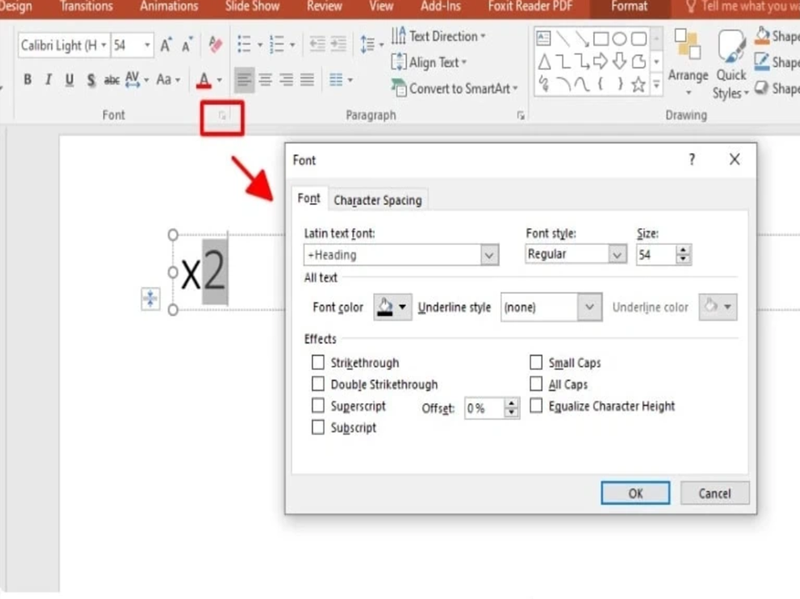Open ribbon font name dropdown

tap(104, 45)
